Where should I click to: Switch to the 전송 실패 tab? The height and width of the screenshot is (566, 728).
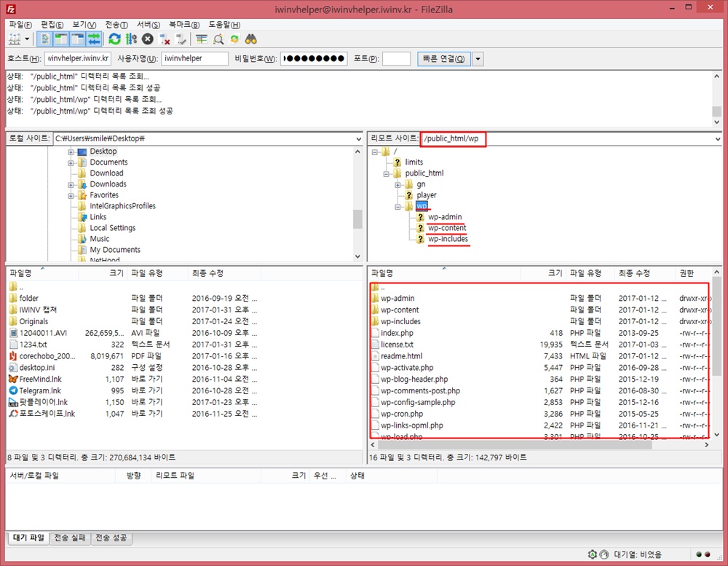[70, 538]
